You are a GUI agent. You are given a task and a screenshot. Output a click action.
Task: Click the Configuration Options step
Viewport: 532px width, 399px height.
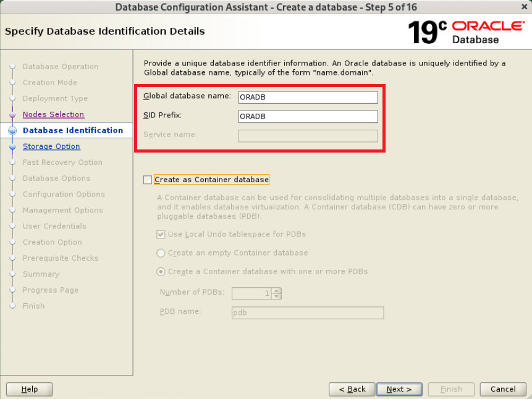(x=64, y=194)
